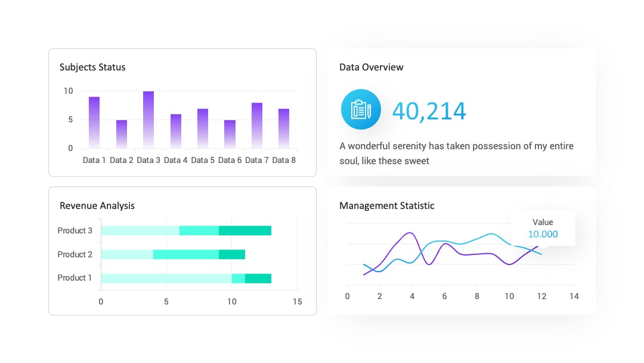Click the 12 tick on the line chart axis
The width and height of the screenshot is (644, 363).
[541, 296]
